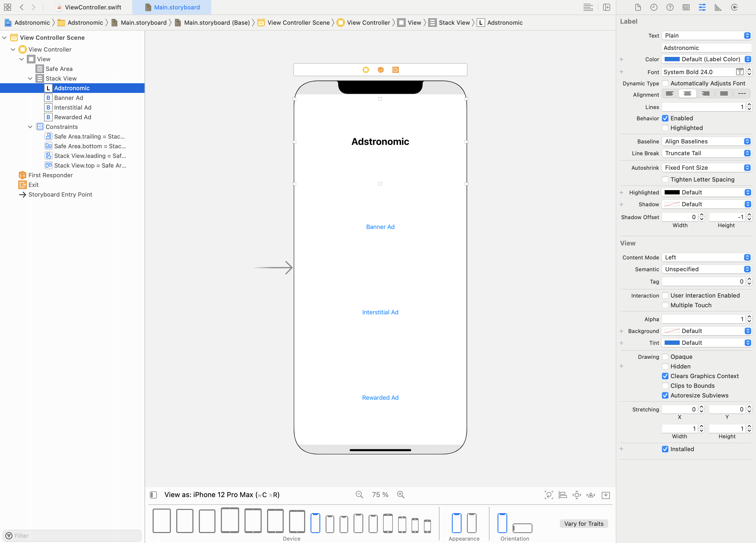
Task: Check User Interaction Enabled
Action: pyautogui.click(x=665, y=295)
